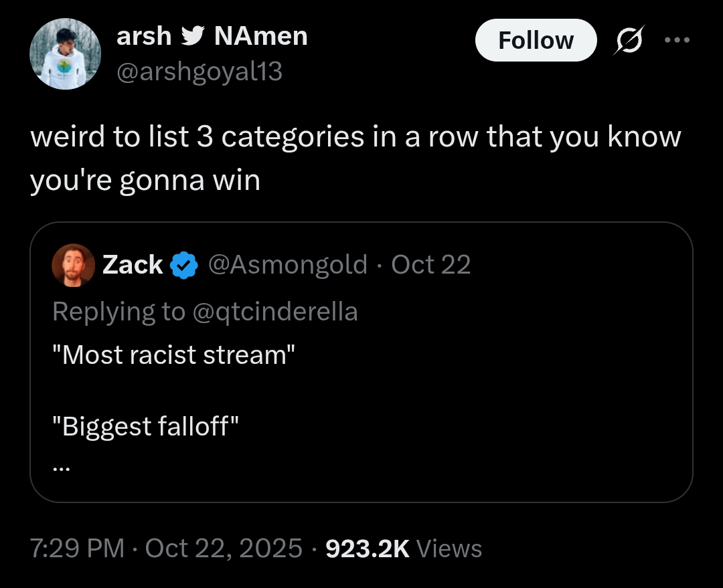Click the "Zack" name in quoted tweet
Image resolution: width=723 pixels, height=588 pixels.
pos(133,265)
